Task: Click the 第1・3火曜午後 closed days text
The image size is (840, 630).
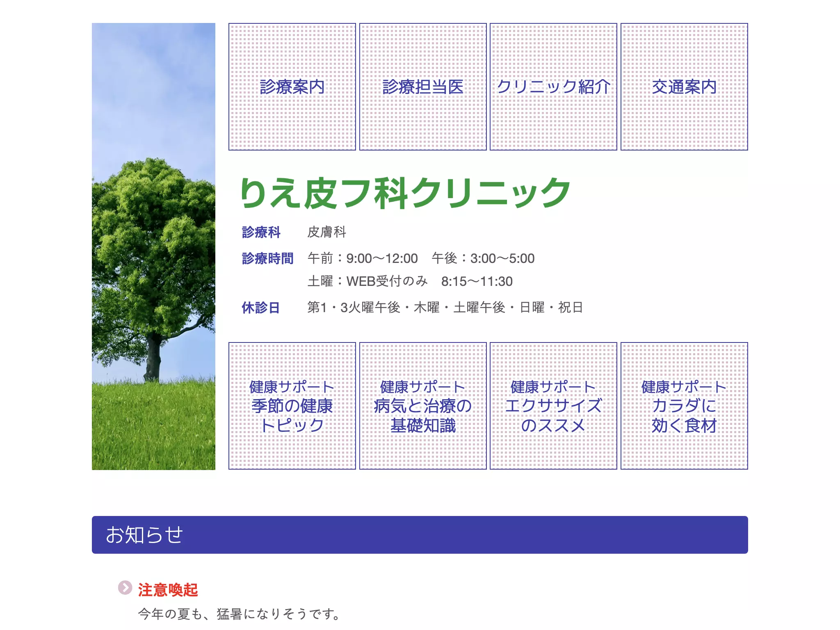Action: point(445,308)
